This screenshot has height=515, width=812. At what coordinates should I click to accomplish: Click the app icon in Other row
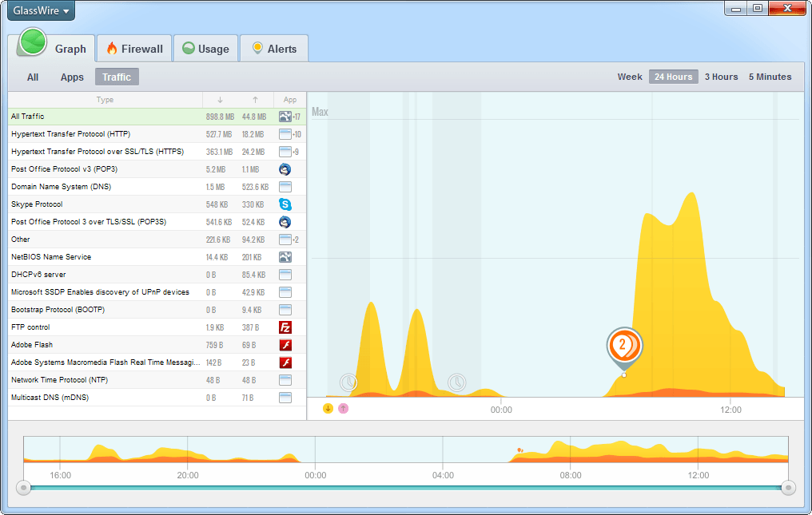tap(285, 240)
